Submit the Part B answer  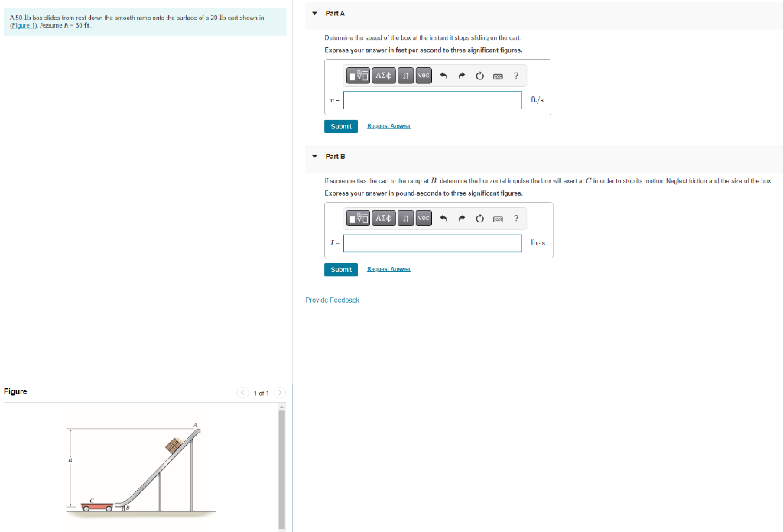point(340,269)
